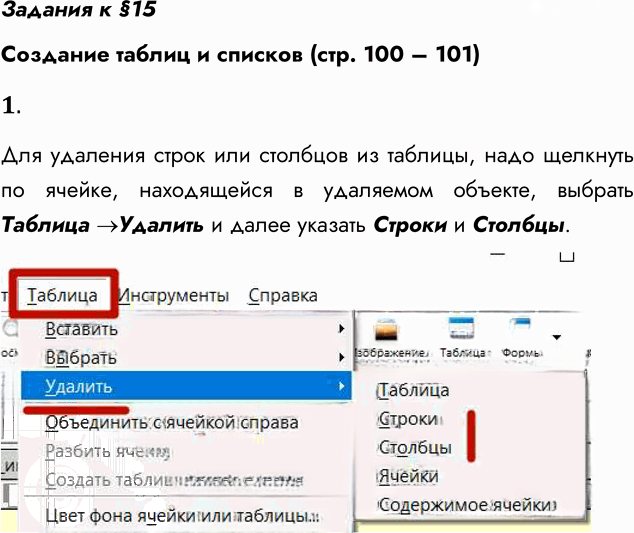Viewport: 634px width, 533px height.
Task: Open toolbar overflow dropdown arrow
Action: tap(557, 337)
